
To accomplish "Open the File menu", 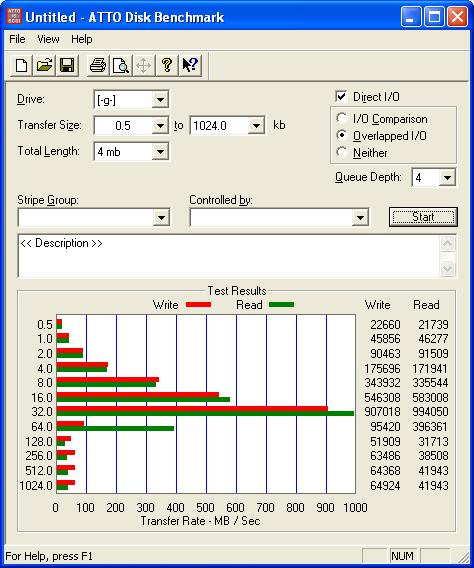I will coord(17,39).
